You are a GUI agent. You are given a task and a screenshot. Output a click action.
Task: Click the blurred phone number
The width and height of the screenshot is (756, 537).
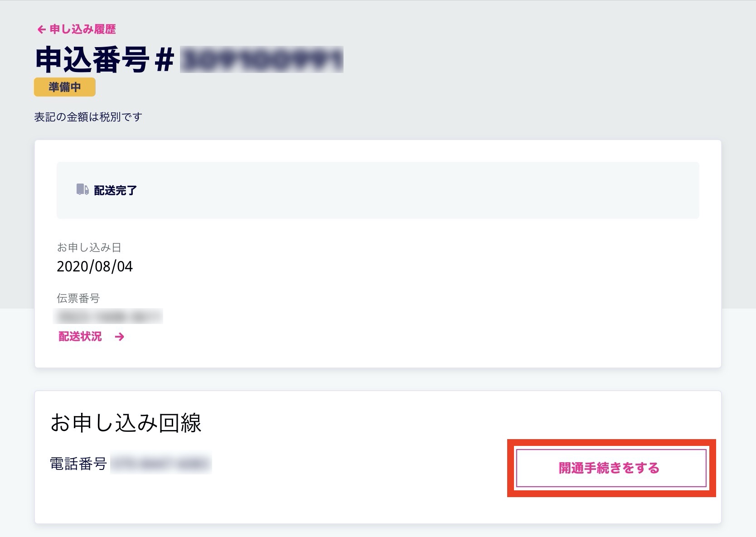(x=161, y=464)
